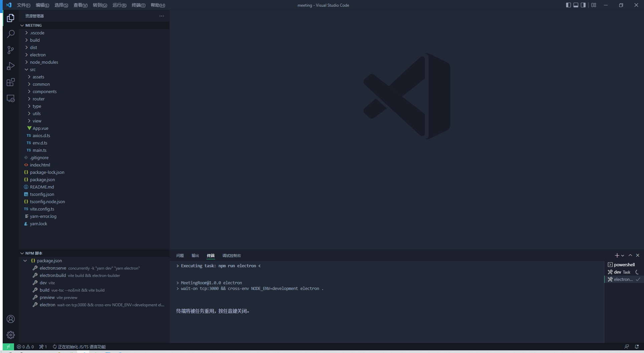Run the preview npm script

pyautogui.click(x=94, y=297)
